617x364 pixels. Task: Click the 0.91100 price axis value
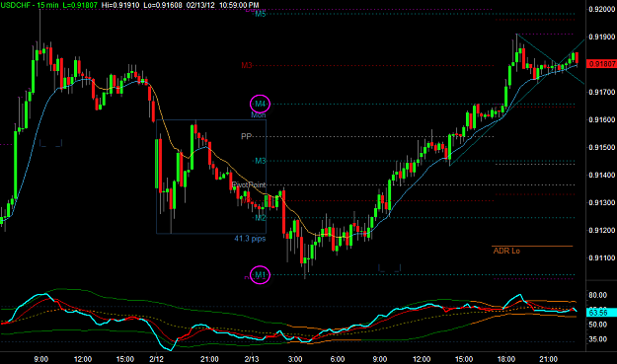click(x=602, y=257)
